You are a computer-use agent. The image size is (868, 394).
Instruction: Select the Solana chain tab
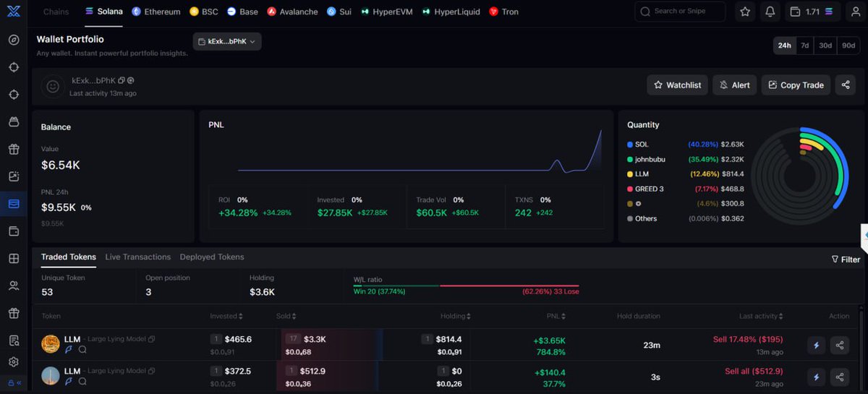pyautogui.click(x=103, y=12)
